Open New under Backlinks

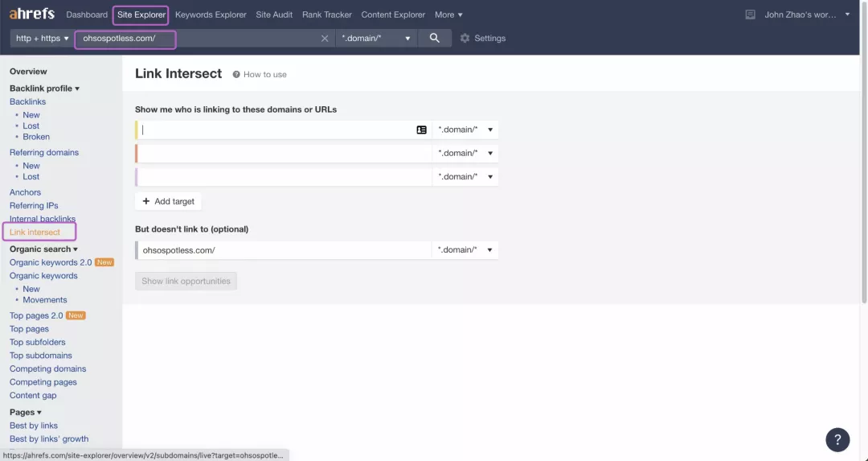pos(31,115)
